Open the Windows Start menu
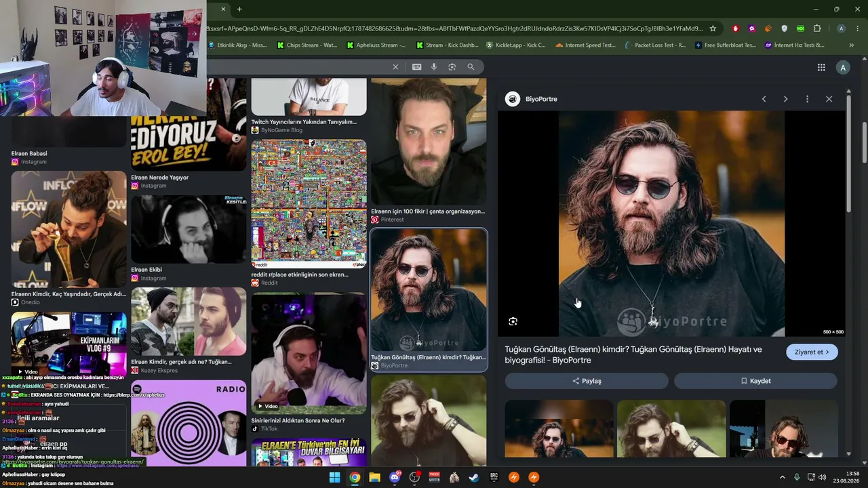This screenshot has width=868, height=488. [x=334, y=477]
